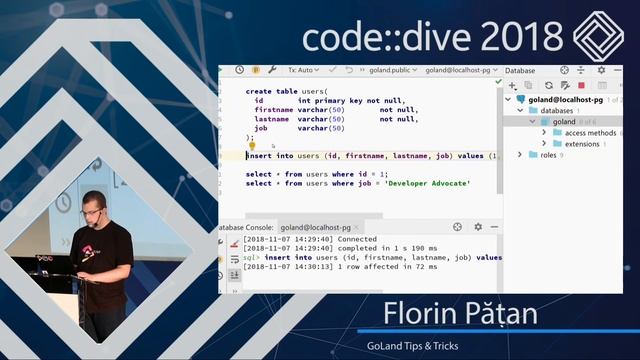Click the clear output red eraser icon
This screenshot has width=640, height=360.
pos(234,244)
